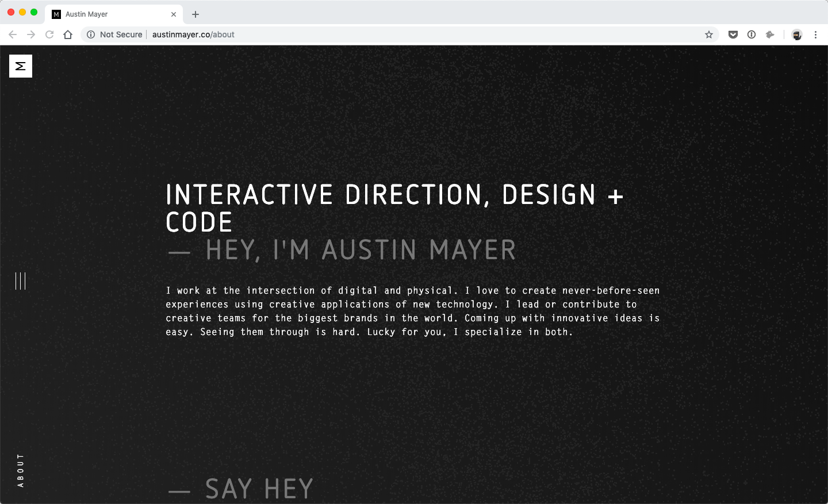Go forward in browser history
The height and width of the screenshot is (504, 828).
[x=31, y=34]
